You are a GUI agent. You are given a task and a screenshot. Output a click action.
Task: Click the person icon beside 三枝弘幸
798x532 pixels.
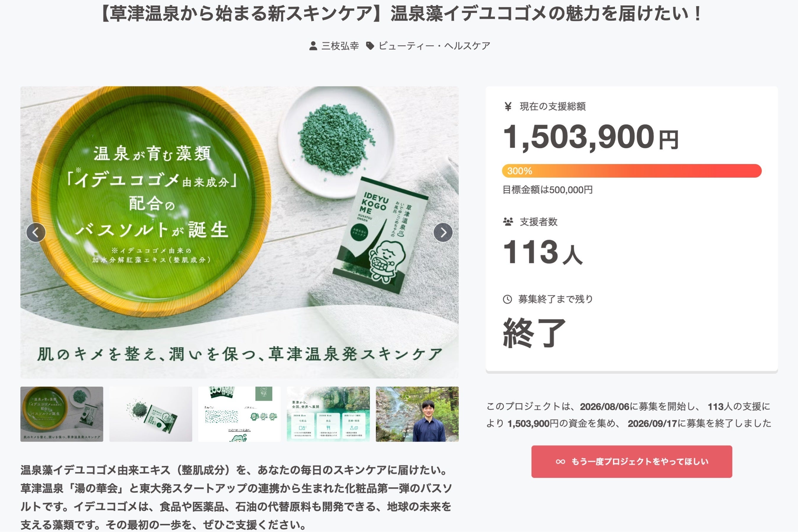point(313,46)
